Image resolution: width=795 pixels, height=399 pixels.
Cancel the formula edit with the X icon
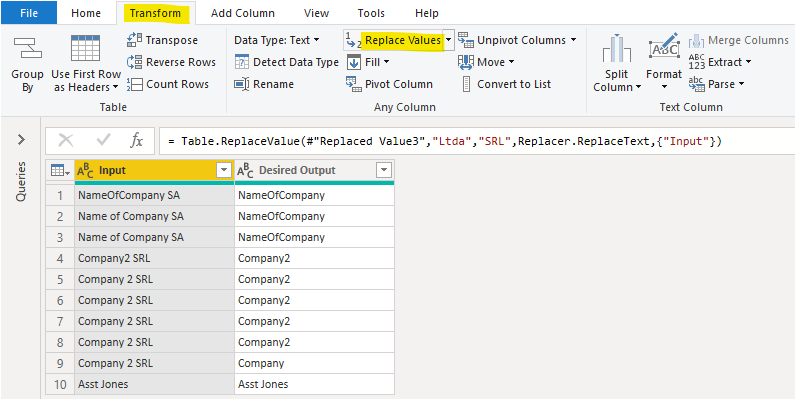66,140
